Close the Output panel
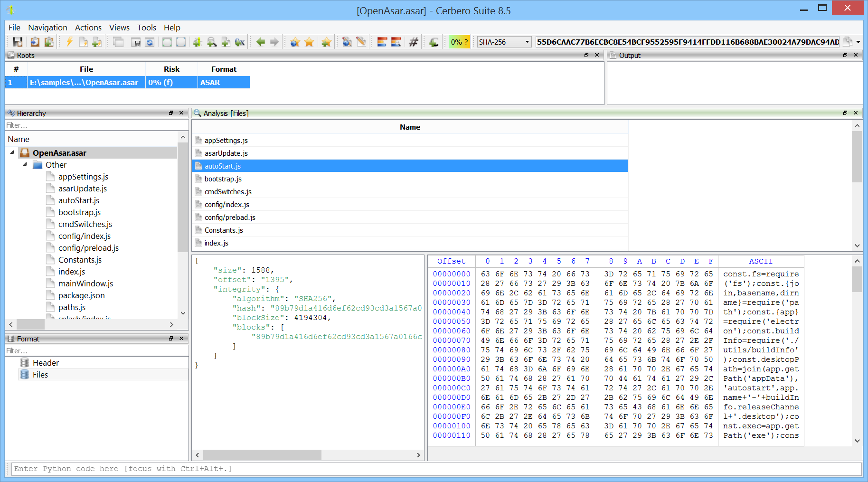This screenshot has height=482, width=868. pos(856,55)
